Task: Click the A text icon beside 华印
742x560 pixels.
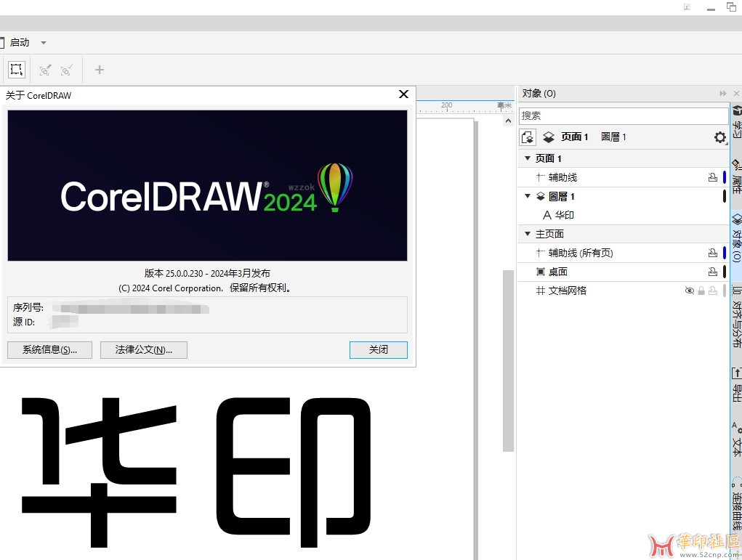Action: click(x=547, y=215)
